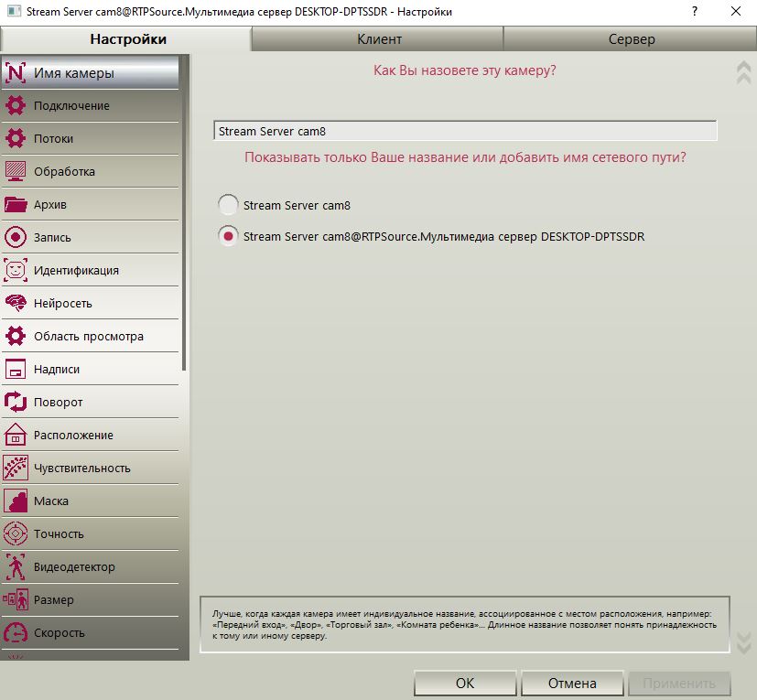Image resolution: width=757 pixels, height=700 pixels.
Task: Click the Отмена button
Action: tap(572, 684)
